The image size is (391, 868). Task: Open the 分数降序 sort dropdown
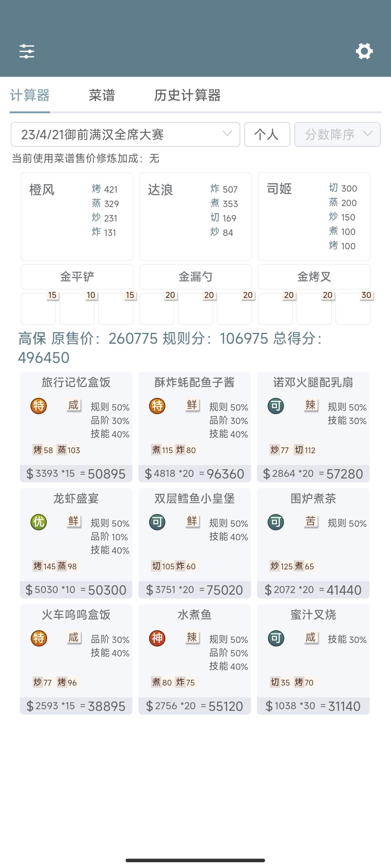pos(337,134)
